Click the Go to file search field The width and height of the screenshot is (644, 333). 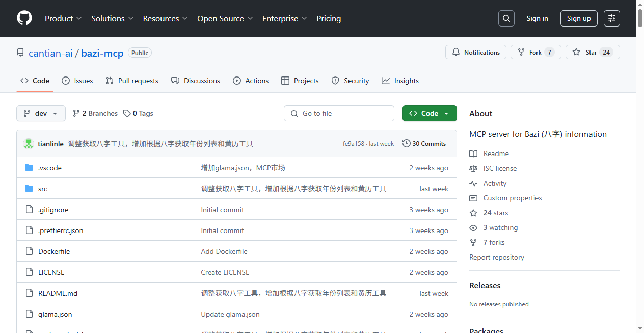[x=339, y=113]
